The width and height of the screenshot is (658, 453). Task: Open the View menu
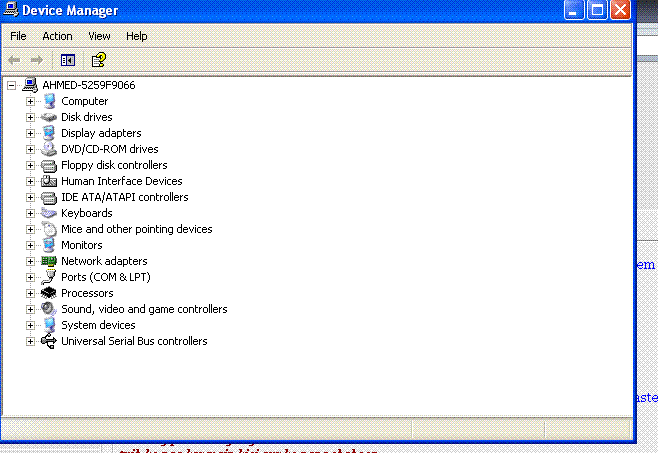(x=99, y=36)
